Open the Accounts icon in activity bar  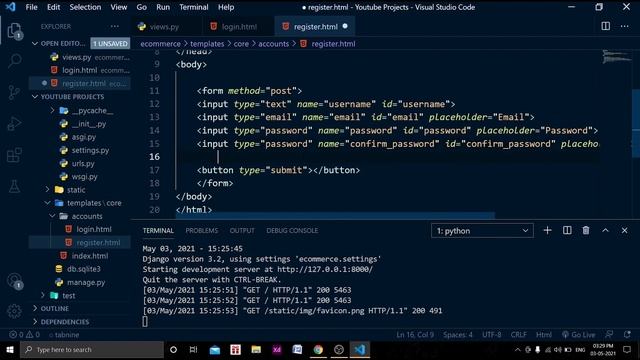click(x=15, y=281)
